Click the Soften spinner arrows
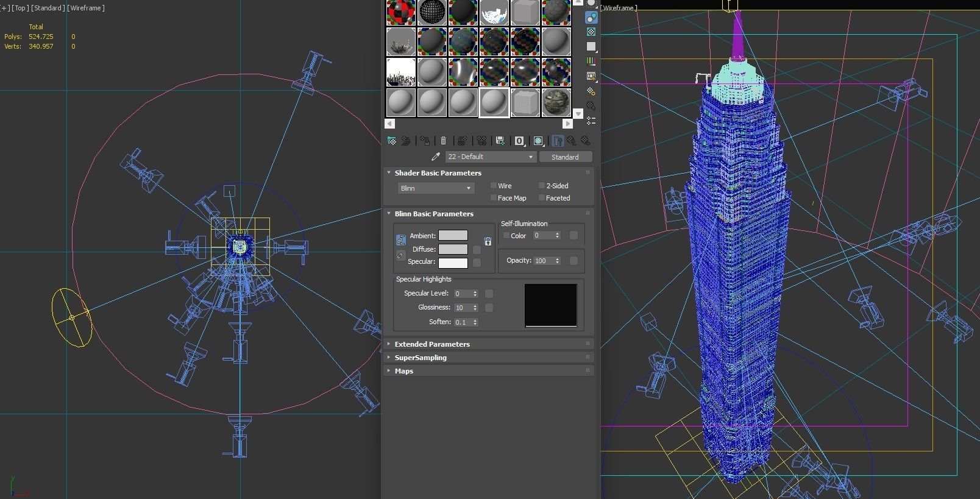The height and width of the screenshot is (499, 980). point(475,322)
